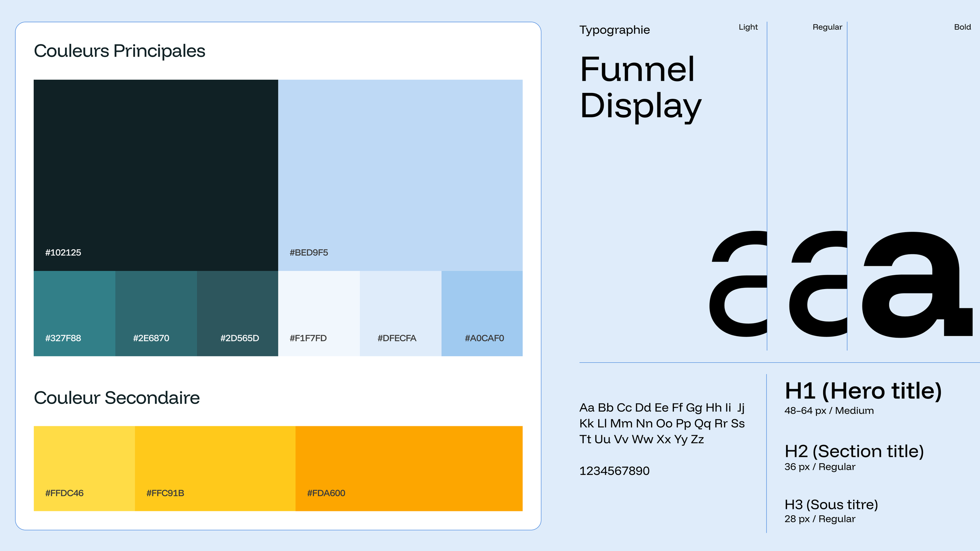Click the Regular weight label
The image size is (980, 551).
coord(827,27)
